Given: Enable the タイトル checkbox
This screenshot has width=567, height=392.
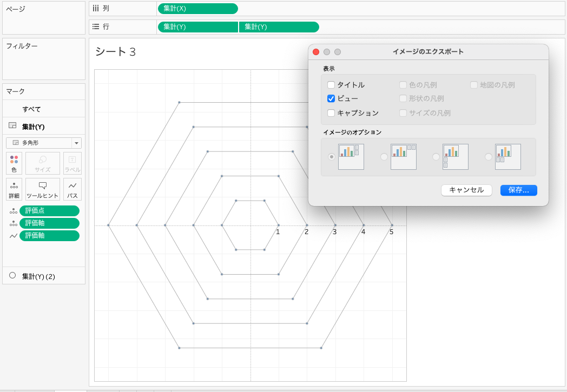Looking at the screenshot, I should (331, 85).
